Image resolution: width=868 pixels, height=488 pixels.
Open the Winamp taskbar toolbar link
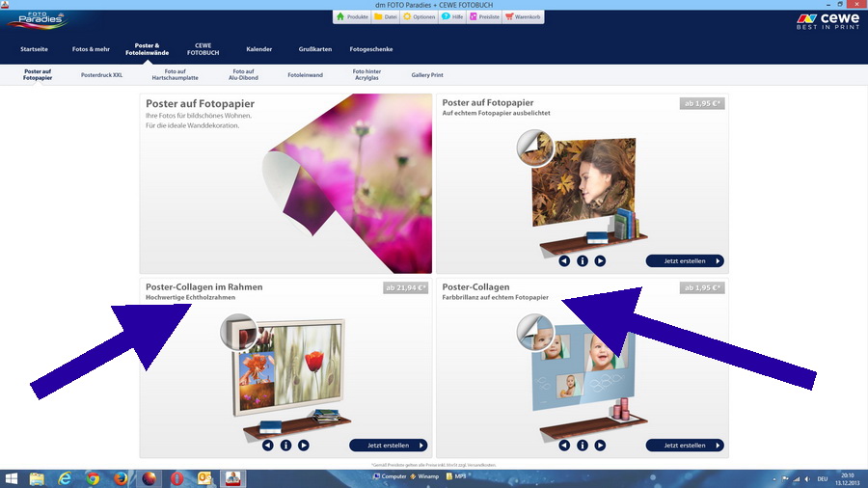point(424,476)
